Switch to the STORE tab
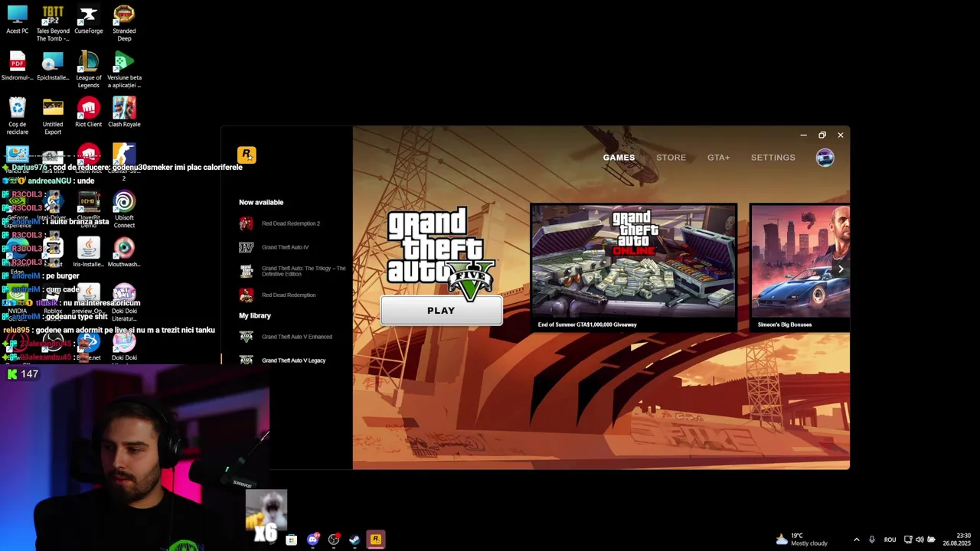This screenshot has height=551, width=980. 671,158
